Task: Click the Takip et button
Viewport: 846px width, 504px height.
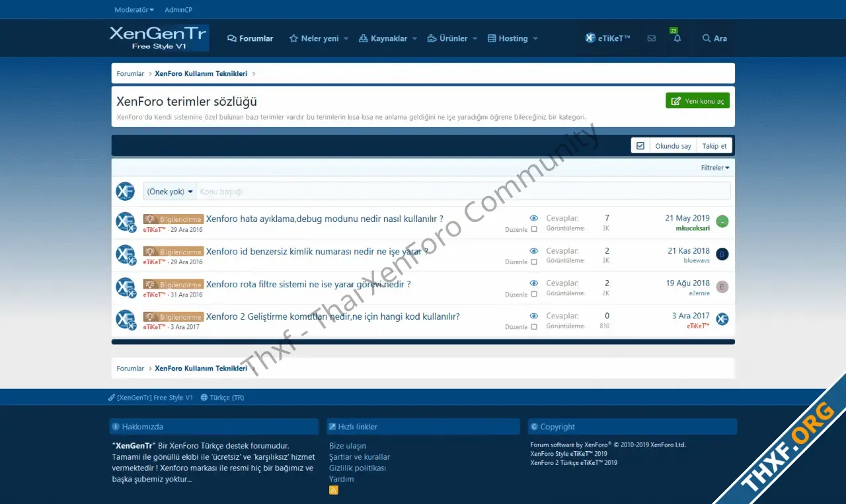Action: point(714,146)
